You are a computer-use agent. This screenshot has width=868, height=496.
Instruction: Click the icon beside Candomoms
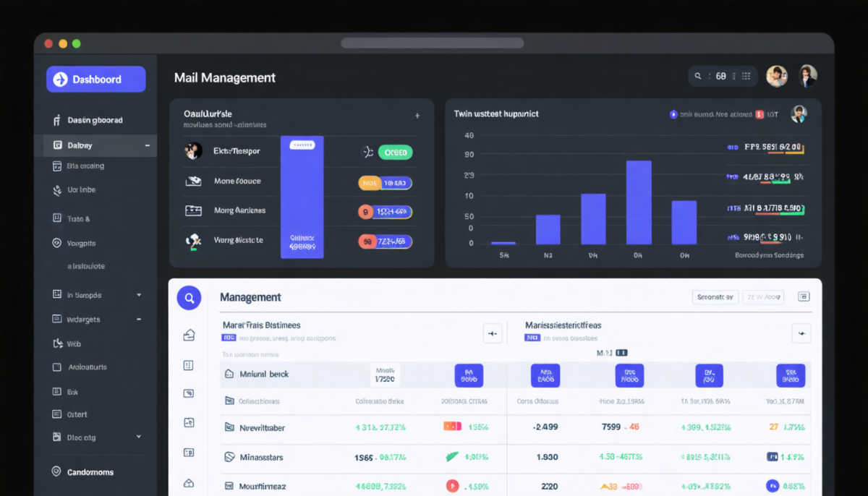pyautogui.click(x=56, y=471)
